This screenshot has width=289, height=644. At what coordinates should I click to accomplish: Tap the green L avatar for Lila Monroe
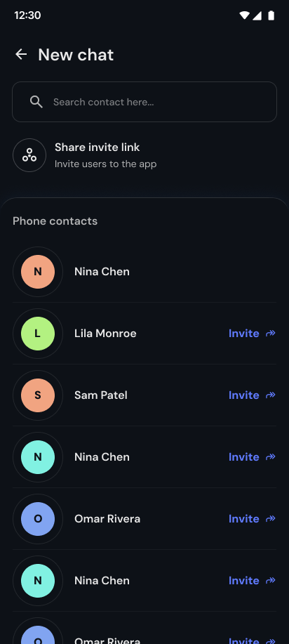(38, 334)
